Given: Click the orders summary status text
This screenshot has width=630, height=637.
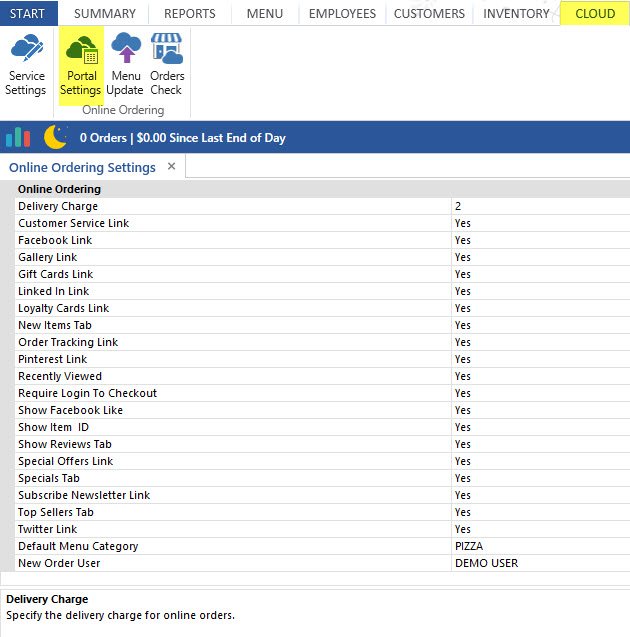Looking at the screenshot, I should pos(182,138).
